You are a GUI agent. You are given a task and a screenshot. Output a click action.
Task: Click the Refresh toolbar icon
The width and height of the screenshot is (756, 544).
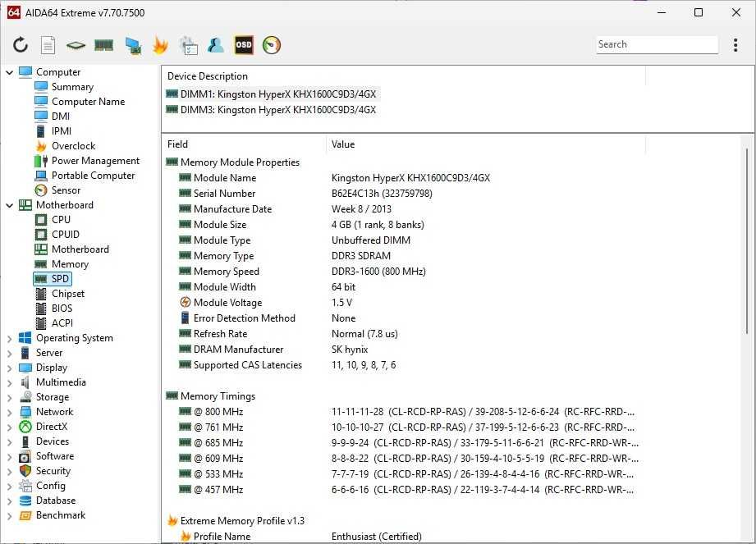click(21, 45)
